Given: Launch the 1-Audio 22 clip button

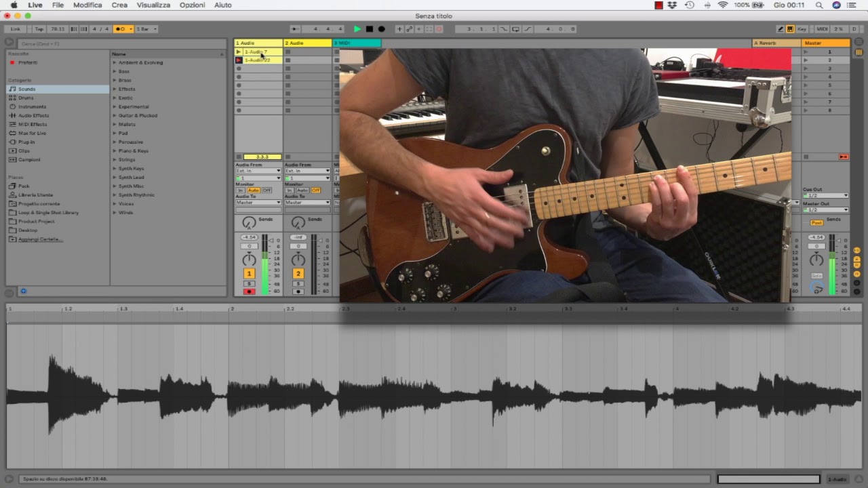Looking at the screenshot, I should point(239,60).
